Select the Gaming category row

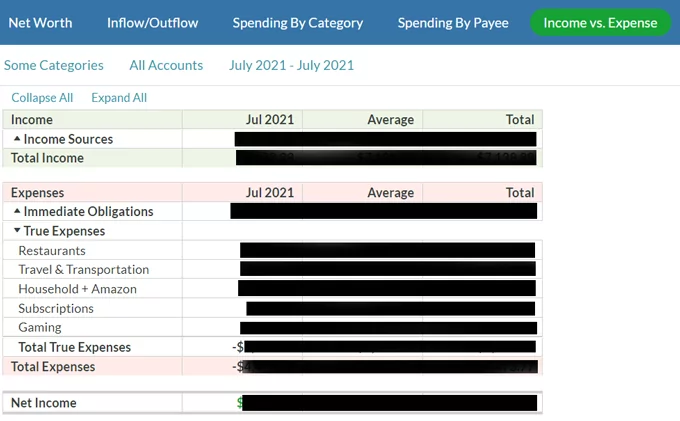point(272,327)
